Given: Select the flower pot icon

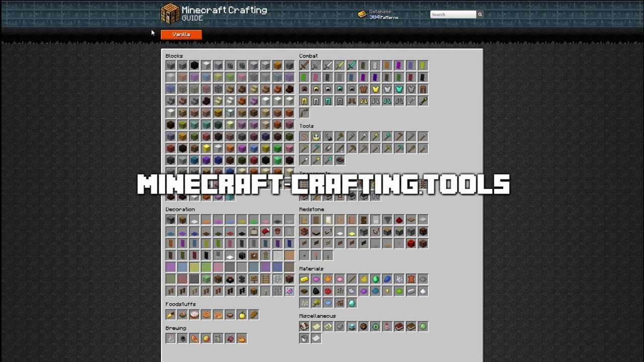Looking at the screenshot, I should pos(278,232).
